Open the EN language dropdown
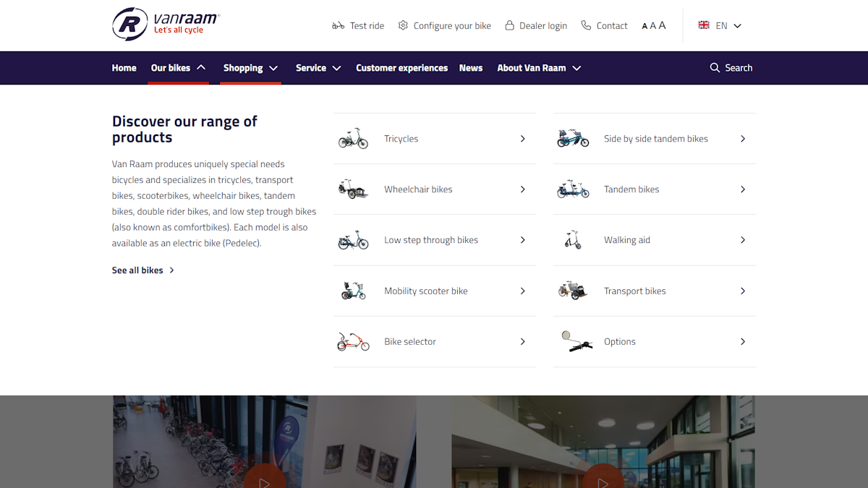Screen dimensions: 868x488 click(x=729, y=25)
